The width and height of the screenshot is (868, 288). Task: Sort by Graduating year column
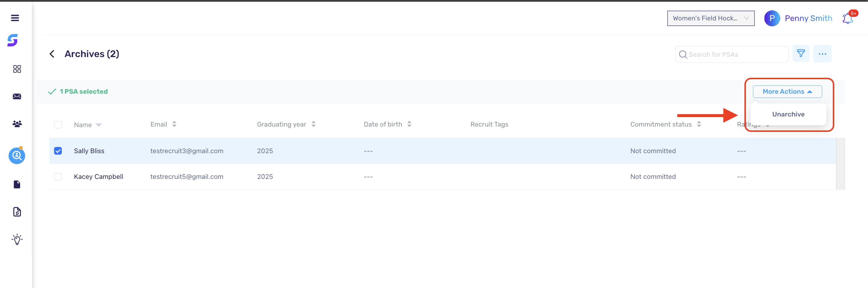tap(313, 124)
